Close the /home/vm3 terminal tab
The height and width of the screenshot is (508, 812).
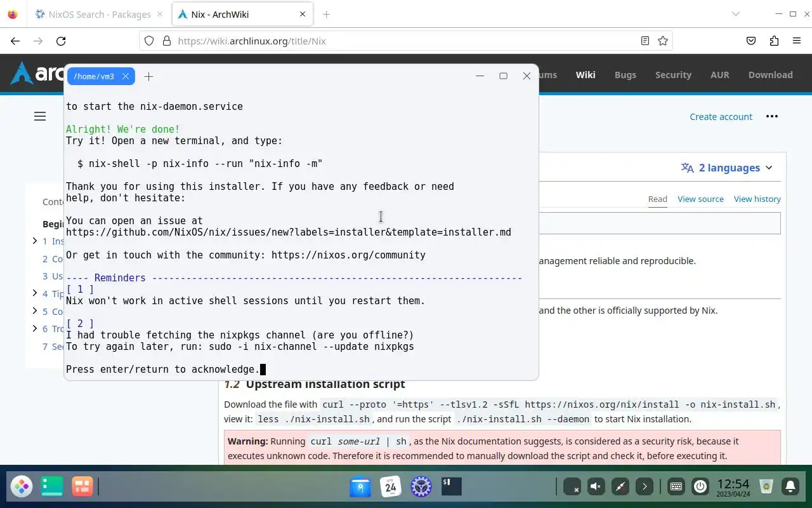[x=126, y=76]
